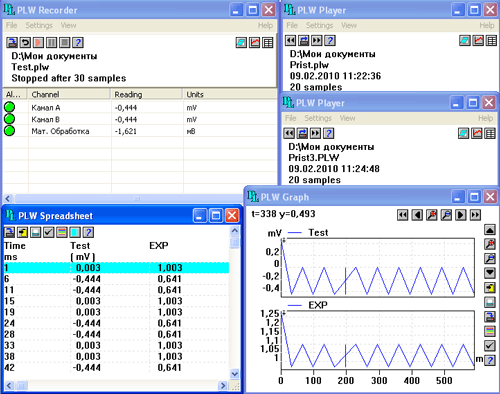This screenshot has height=394, width=500.
Task: Click the Reading column header
Action: point(147,95)
